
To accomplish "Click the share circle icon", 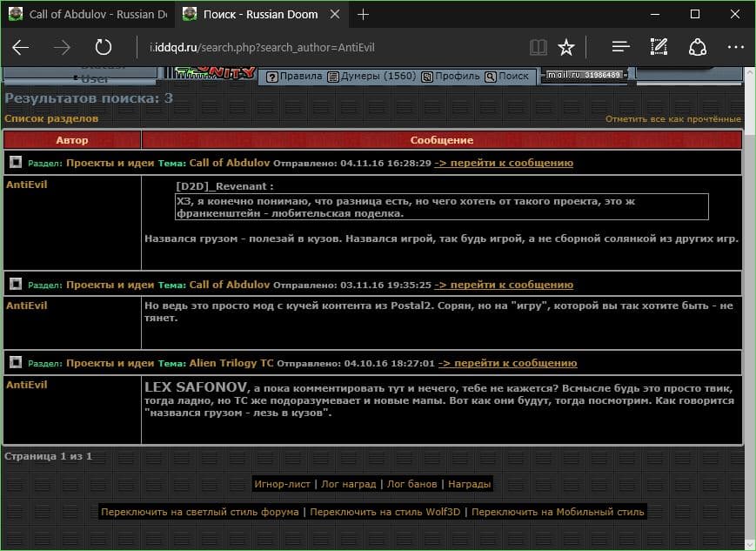I will pos(697,47).
